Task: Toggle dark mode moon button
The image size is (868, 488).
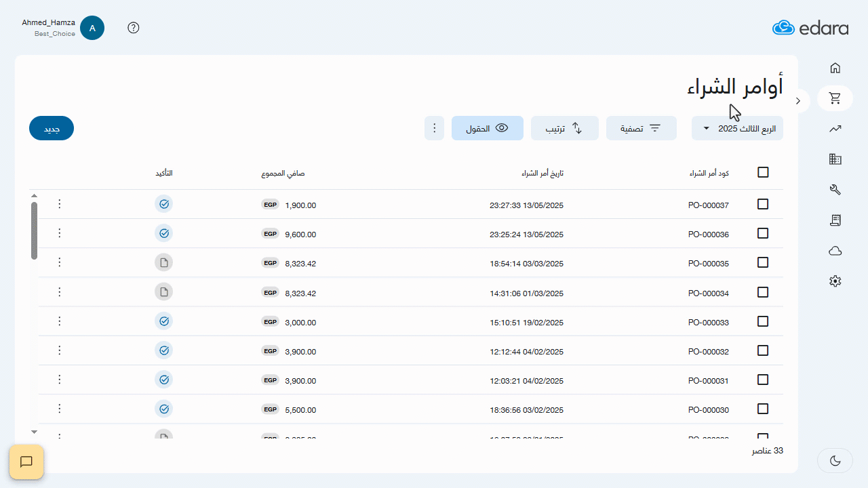Action: [x=835, y=461]
